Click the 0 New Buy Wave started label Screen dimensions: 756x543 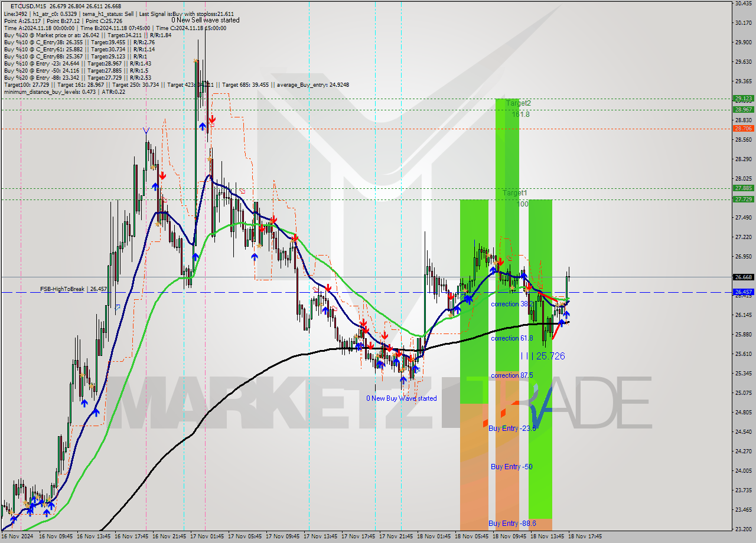402,398
